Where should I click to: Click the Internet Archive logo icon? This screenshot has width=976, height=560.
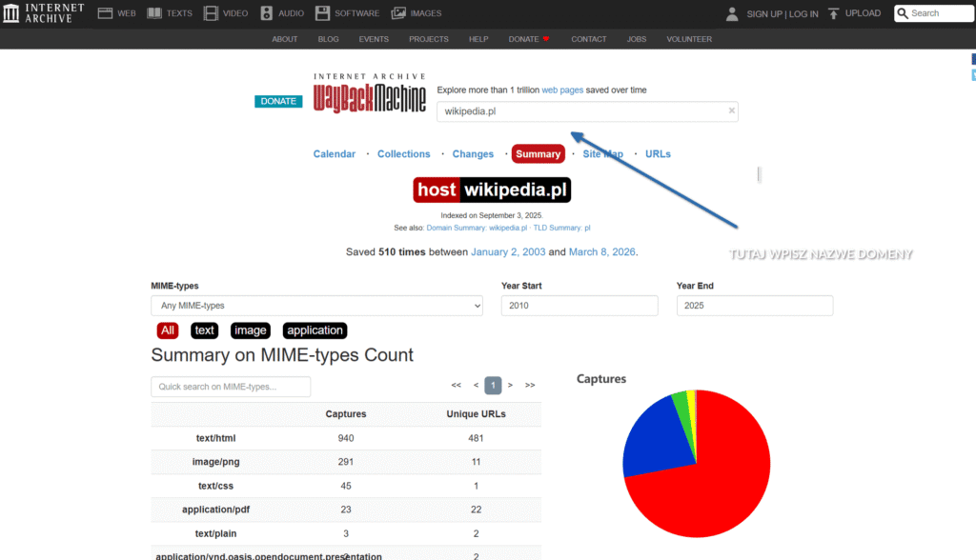[11, 13]
